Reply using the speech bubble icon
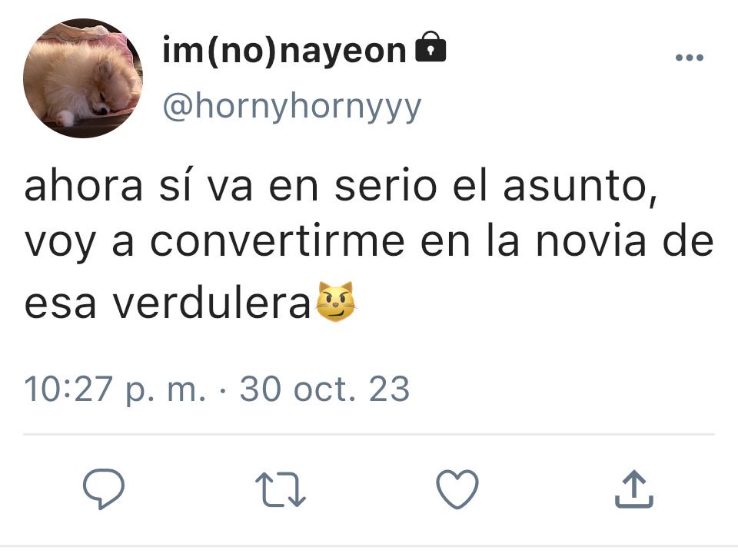 [x=104, y=489]
